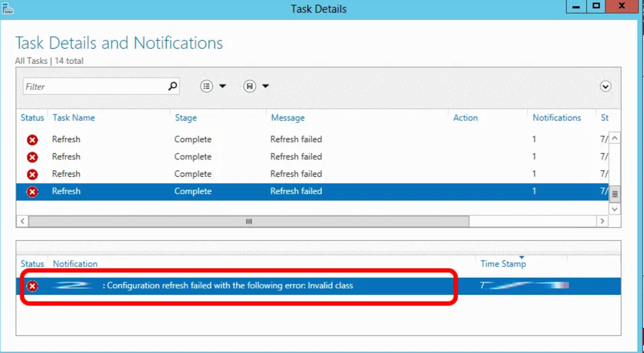
Task: Close the Task Details window
Action: click(x=622, y=7)
